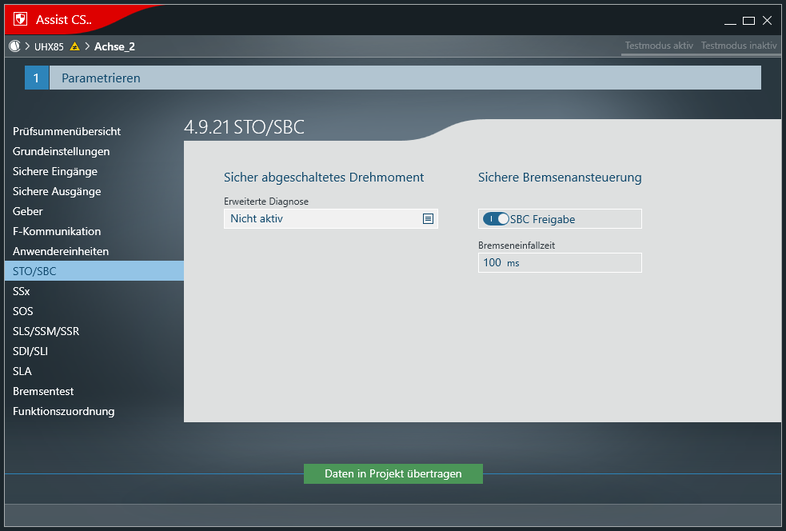Click Achse_2 in the breadcrumb path
This screenshot has height=531, width=786.
tap(115, 46)
